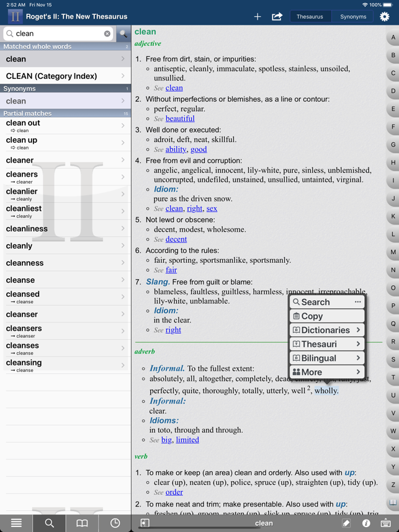Expand the Thesauri submenu in popup

pos(327,344)
